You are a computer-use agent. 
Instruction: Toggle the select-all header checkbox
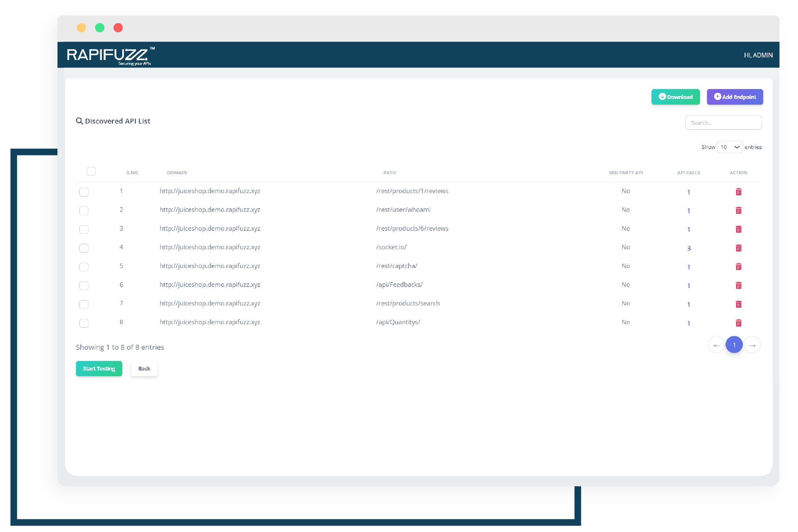[91, 171]
